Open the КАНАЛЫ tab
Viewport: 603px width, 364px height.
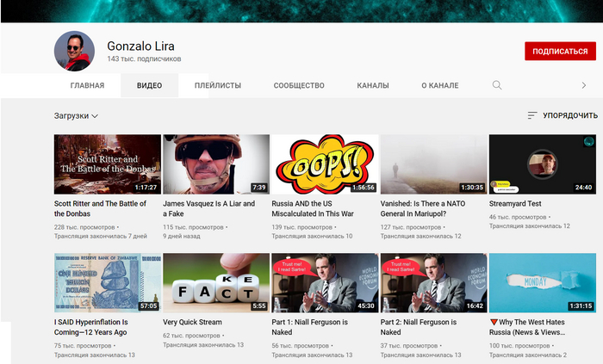(373, 85)
